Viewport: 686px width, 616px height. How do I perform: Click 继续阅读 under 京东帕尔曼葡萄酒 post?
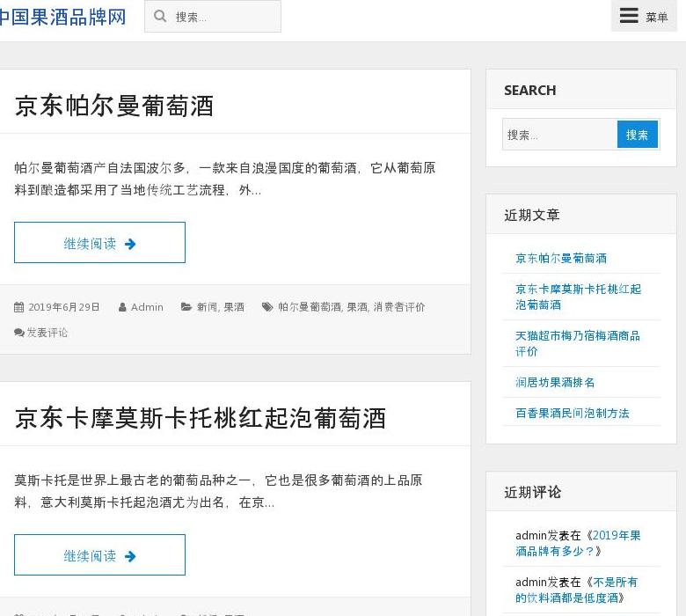click(99, 243)
